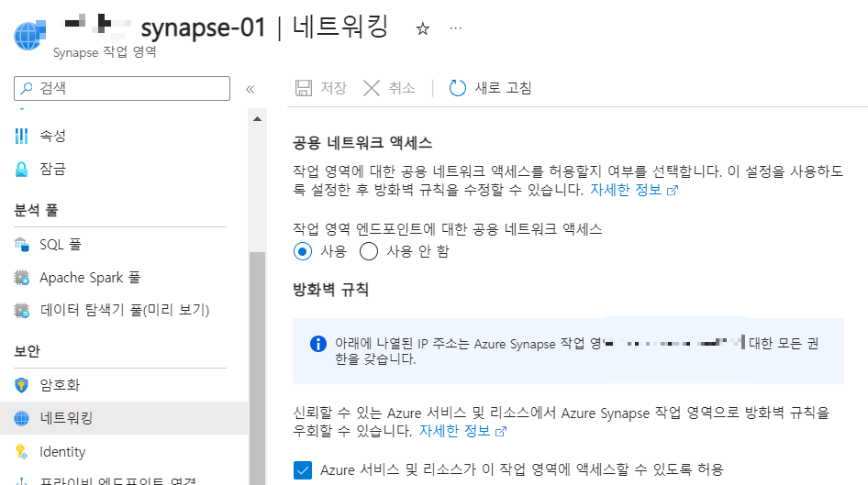This screenshot has height=485, width=868.
Task: Click the Synapse workspace globe icon
Action: click(x=30, y=35)
